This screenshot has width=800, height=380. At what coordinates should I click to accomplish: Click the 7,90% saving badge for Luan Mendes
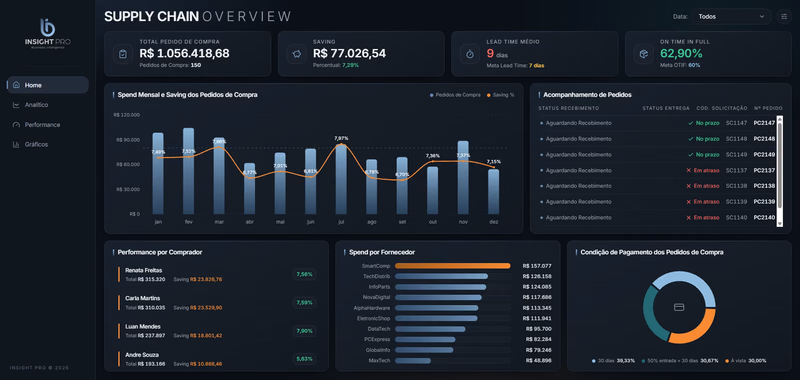(305, 331)
